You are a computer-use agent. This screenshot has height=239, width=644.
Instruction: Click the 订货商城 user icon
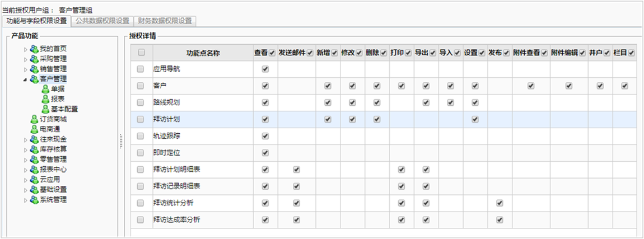pos(34,119)
